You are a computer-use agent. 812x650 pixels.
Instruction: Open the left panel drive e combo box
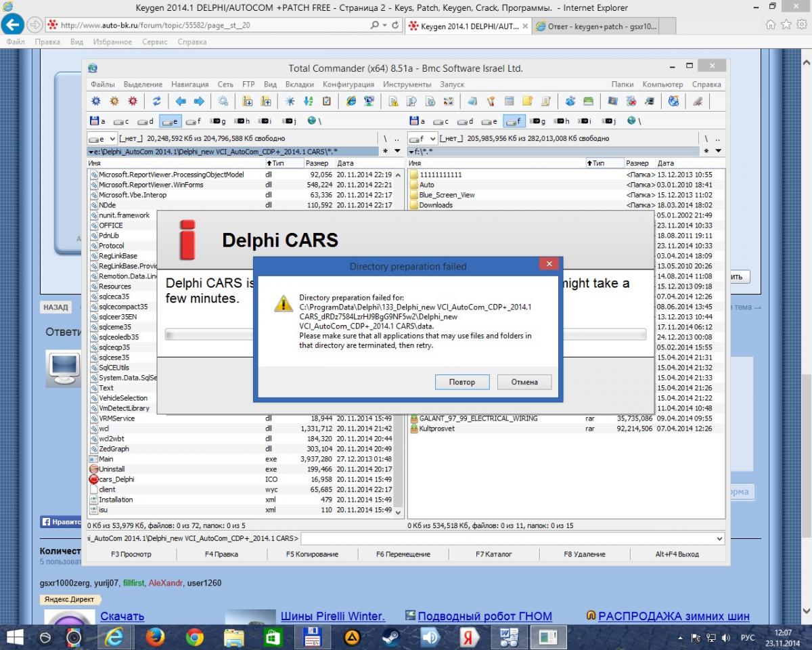(101, 139)
